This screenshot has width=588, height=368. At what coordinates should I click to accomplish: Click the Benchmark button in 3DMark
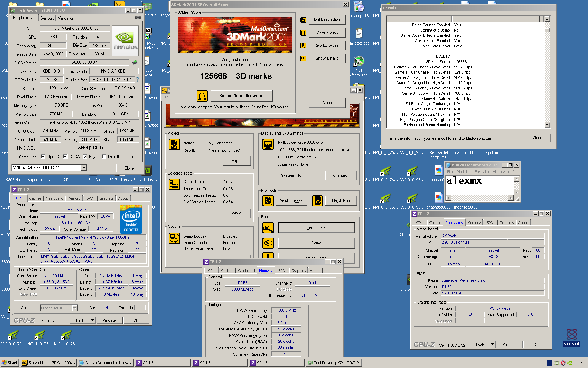[x=316, y=228]
